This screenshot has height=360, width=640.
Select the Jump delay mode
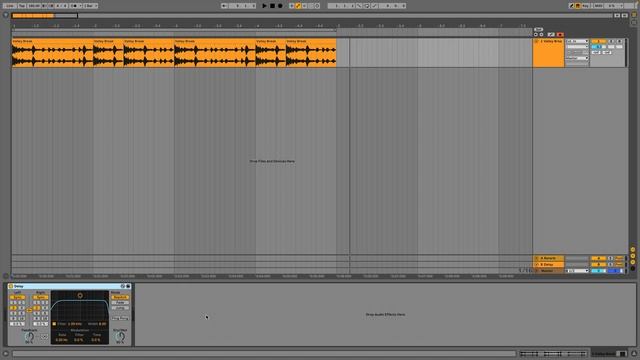(x=120, y=308)
